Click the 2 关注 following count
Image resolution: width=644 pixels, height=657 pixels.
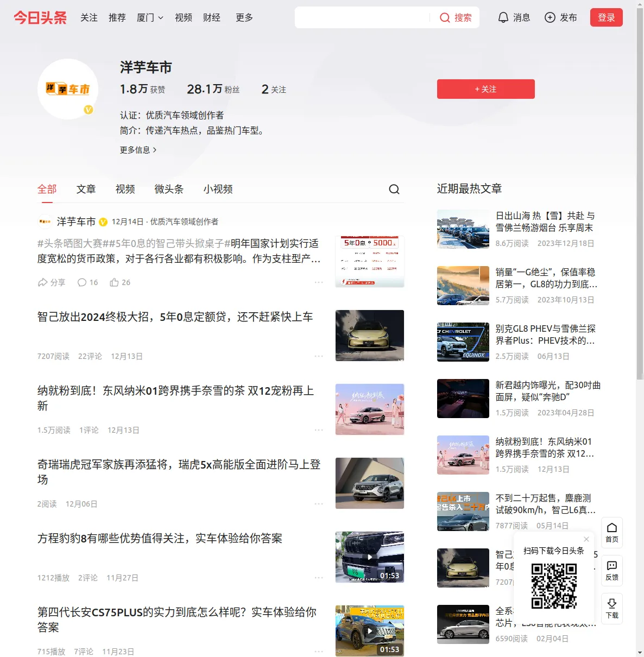pyautogui.click(x=274, y=89)
